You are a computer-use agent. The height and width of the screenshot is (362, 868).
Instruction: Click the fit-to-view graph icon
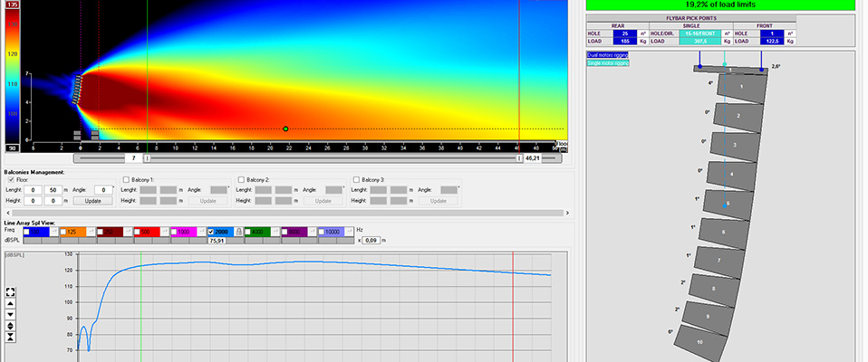point(10,293)
